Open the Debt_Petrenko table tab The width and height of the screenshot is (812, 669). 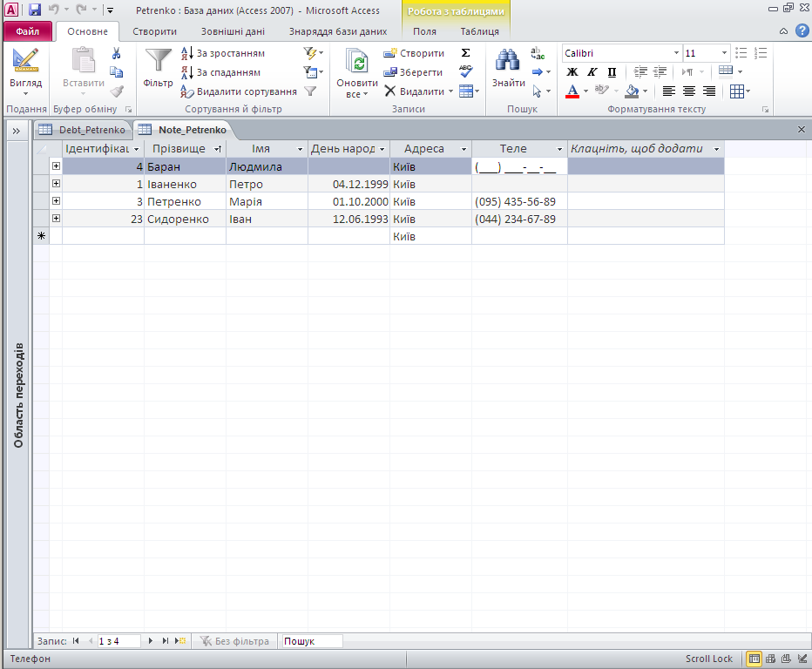coord(84,130)
